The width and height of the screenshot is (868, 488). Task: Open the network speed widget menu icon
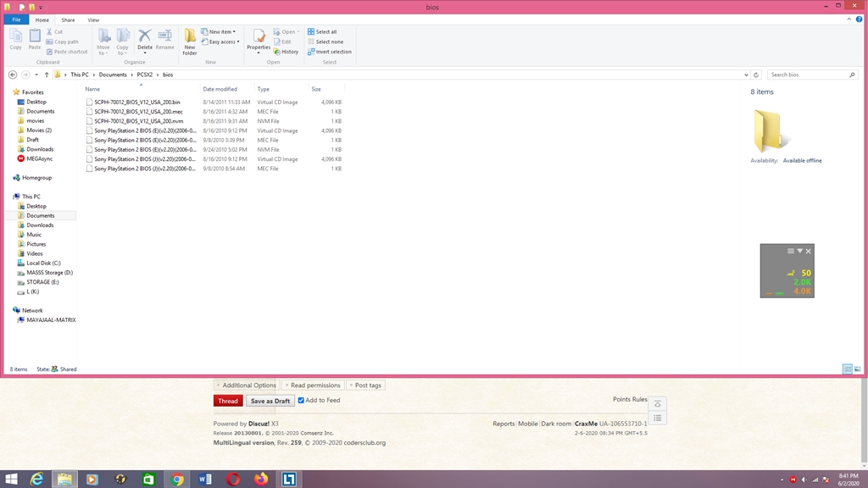click(x=791, y=251)
